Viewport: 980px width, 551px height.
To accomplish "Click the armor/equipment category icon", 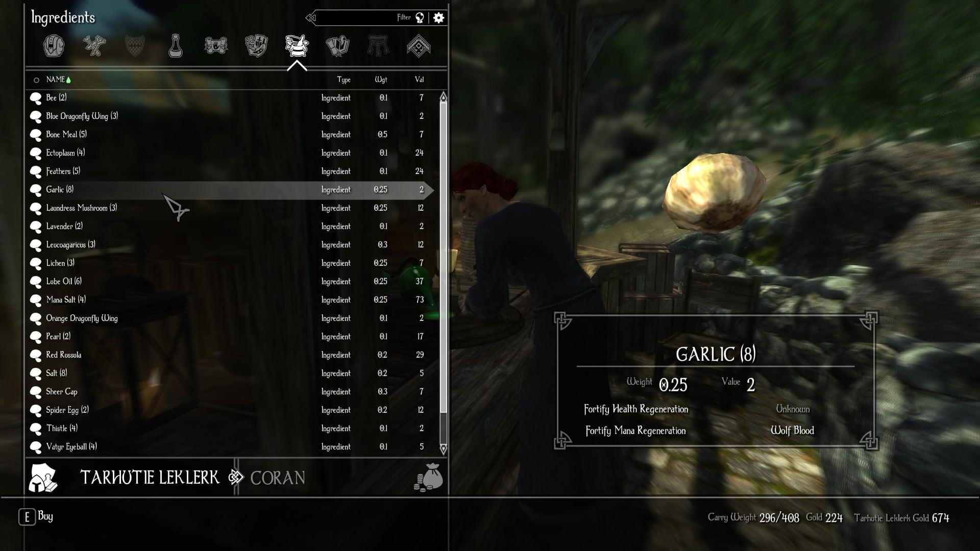I will [135, 46].
